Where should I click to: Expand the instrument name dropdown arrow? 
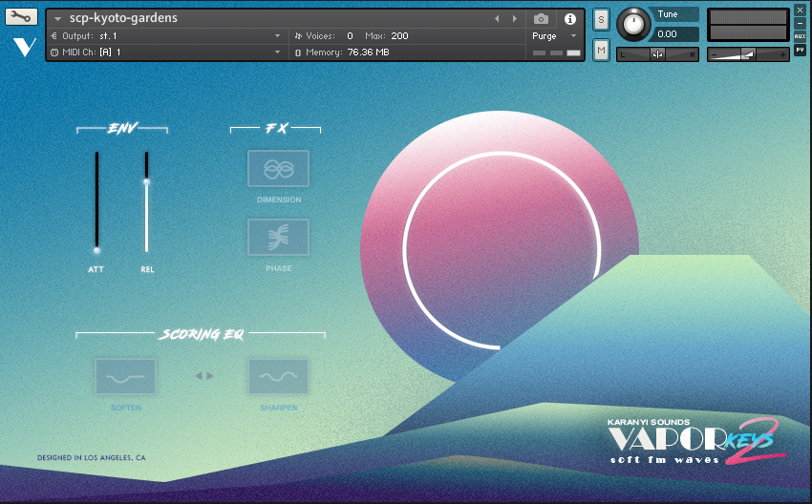[x=58, y=19]
